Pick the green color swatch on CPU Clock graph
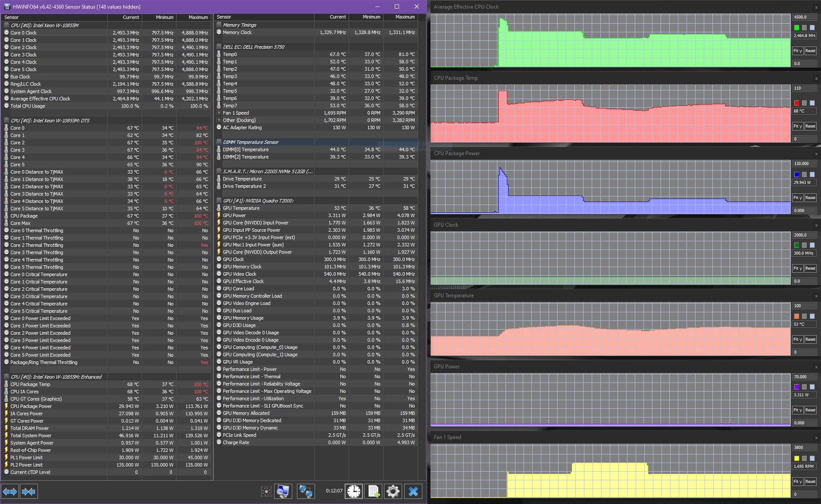The height and width of the screenshot is (504, 821). pyautogui.click(x=797, y=28)
